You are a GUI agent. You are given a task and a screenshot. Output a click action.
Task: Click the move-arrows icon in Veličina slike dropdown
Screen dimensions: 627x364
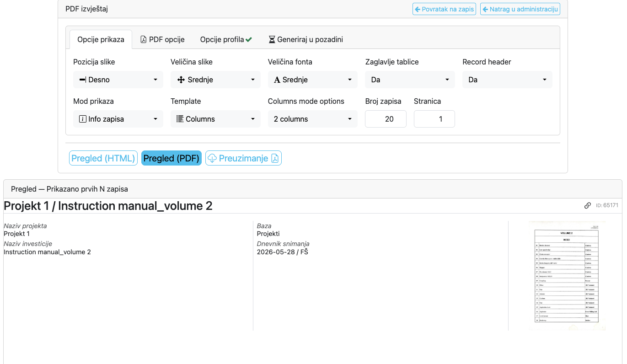point(181,80)
